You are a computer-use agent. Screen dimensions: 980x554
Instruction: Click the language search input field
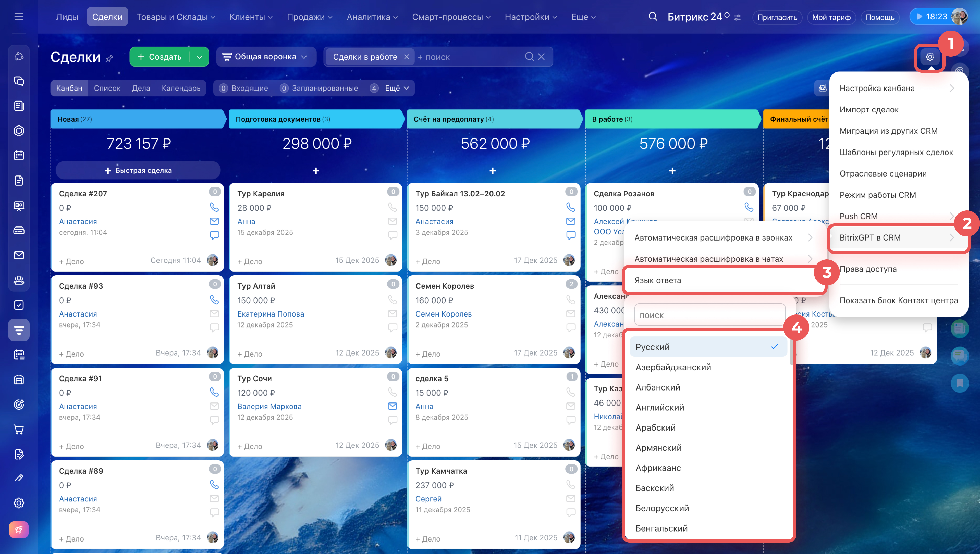pyautogui.click(x=709, y=315)
